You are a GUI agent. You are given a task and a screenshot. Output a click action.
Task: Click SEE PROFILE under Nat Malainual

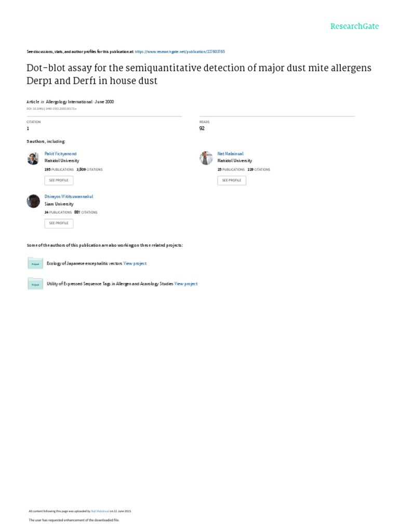pos(232,180)
